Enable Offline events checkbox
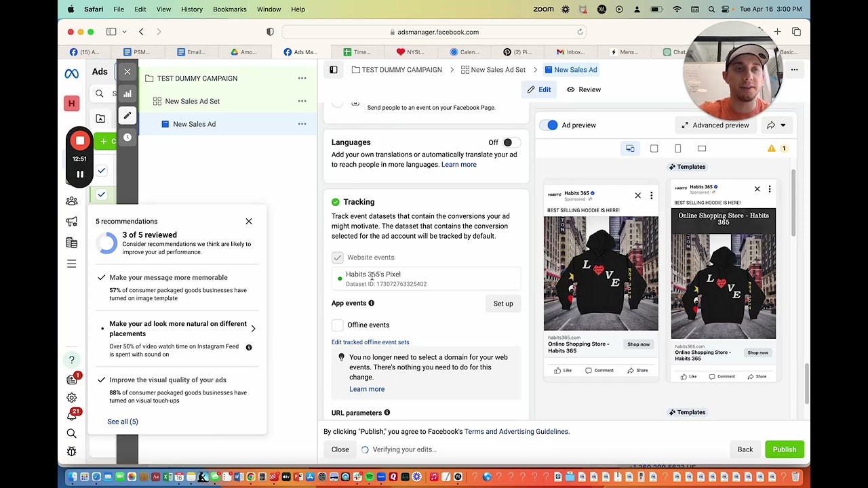 338,325
